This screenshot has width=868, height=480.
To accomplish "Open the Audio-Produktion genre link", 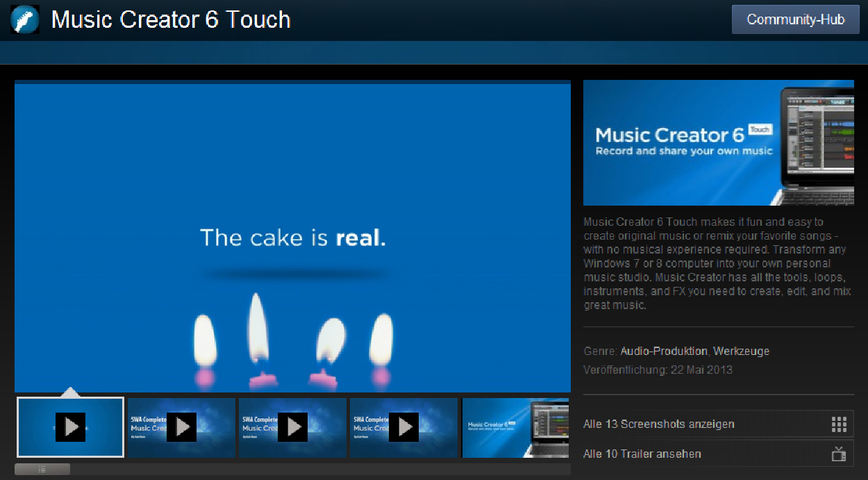I will pos(664,351).
